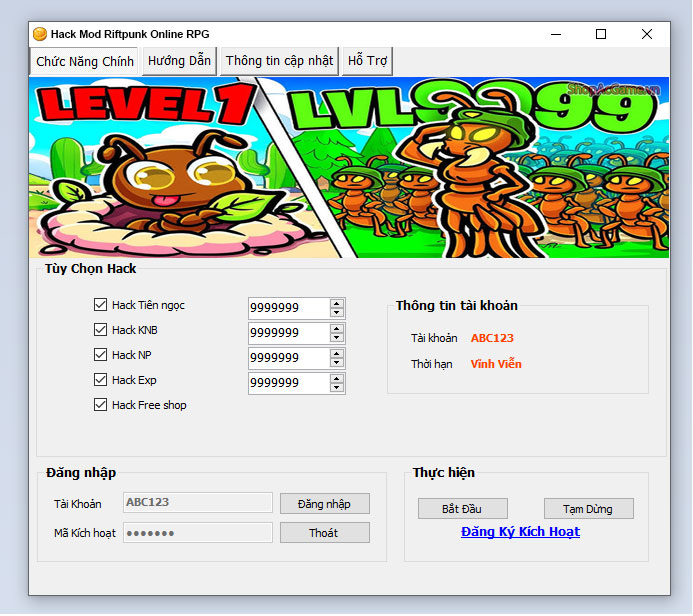Click the Mã Kích hoạt password field
The image size is (693, 616).
pyautogui.click(x=198, y=532)
